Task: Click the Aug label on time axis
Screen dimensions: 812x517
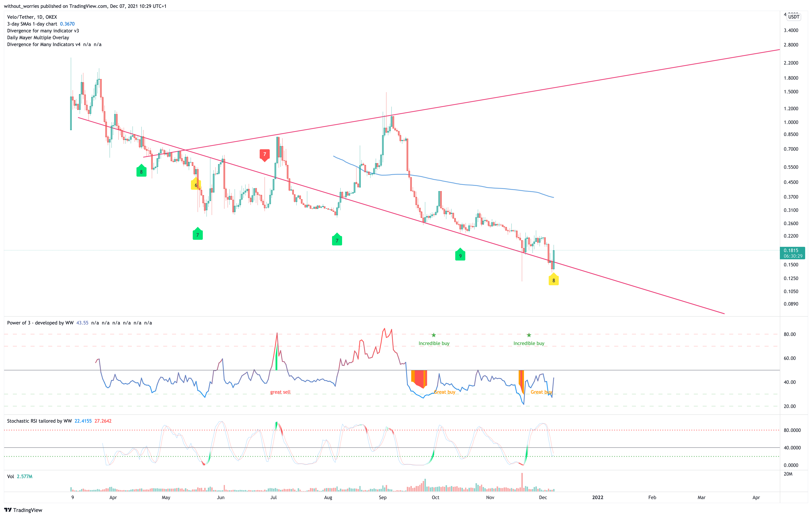Action: [328, 497]
